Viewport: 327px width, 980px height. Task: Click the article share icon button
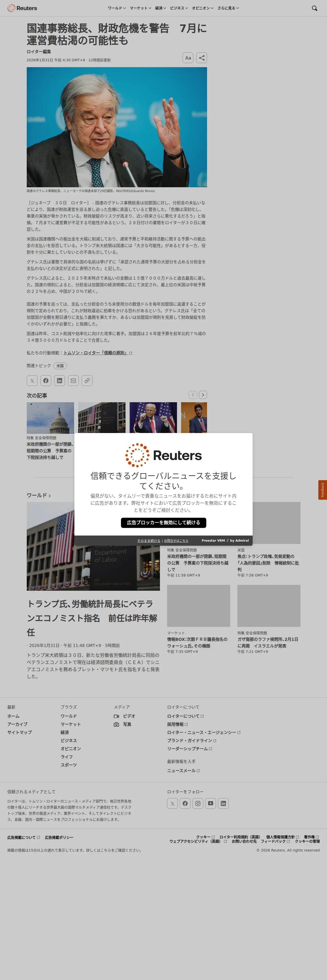[202, 58]
